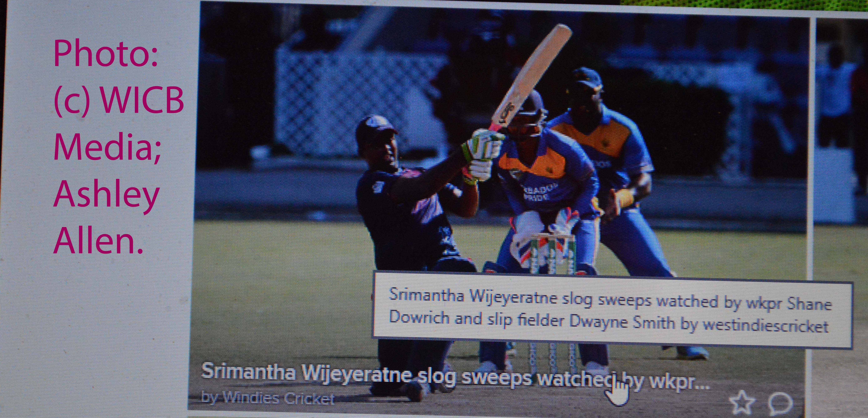Viewport: 868px width, 418px height.
Task: Click the word 'Media;' in pink caption
Action: [x=107, y=146]
